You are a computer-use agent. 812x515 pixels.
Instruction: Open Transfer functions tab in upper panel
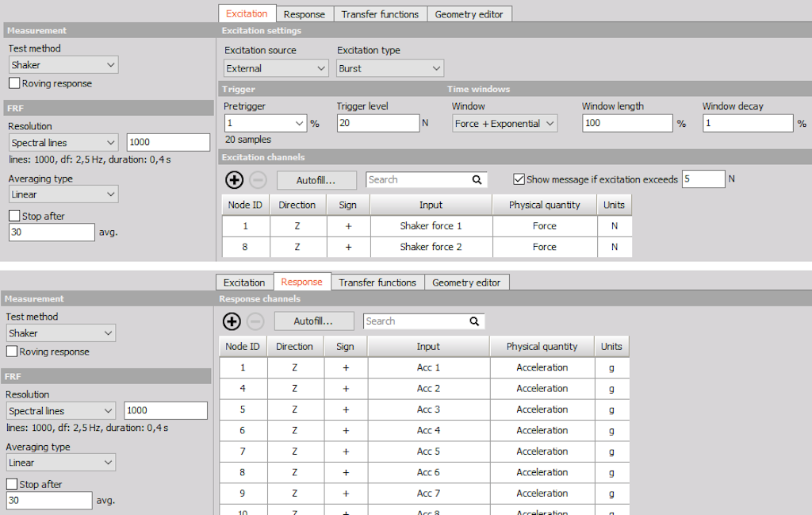(x=380, y=14)
